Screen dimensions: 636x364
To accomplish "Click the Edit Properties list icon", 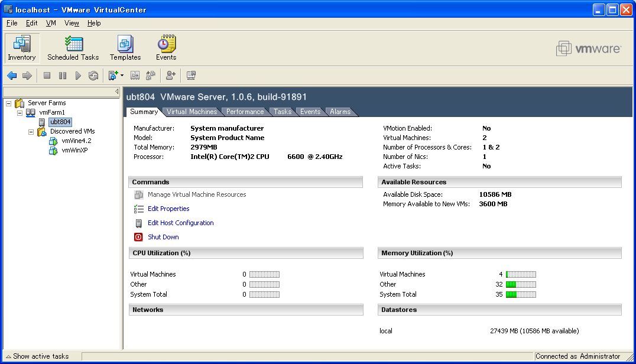I will coord(139,209).
